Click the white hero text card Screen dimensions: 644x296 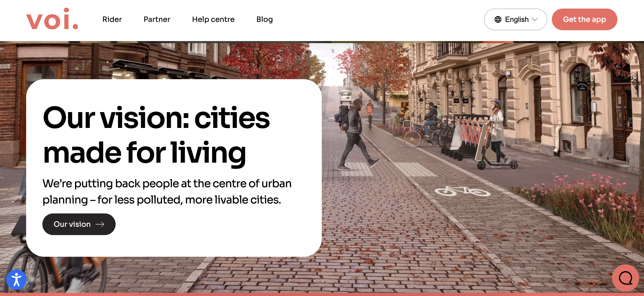tap(174, 168)
